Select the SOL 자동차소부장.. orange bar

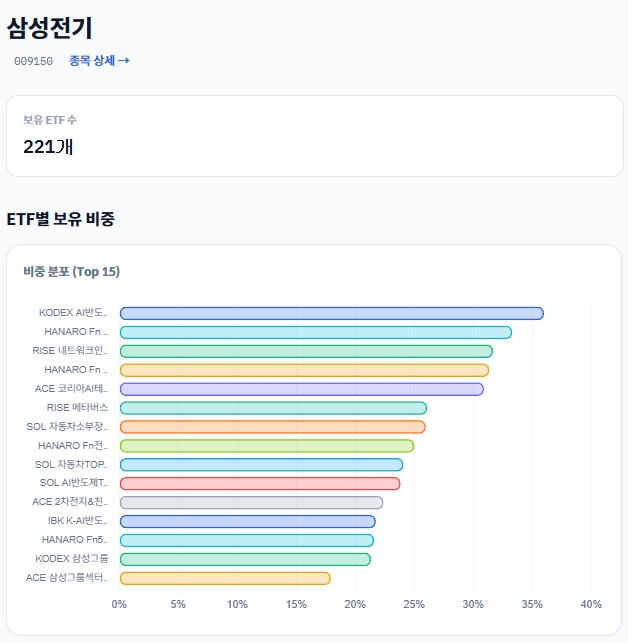pos(273,427)
